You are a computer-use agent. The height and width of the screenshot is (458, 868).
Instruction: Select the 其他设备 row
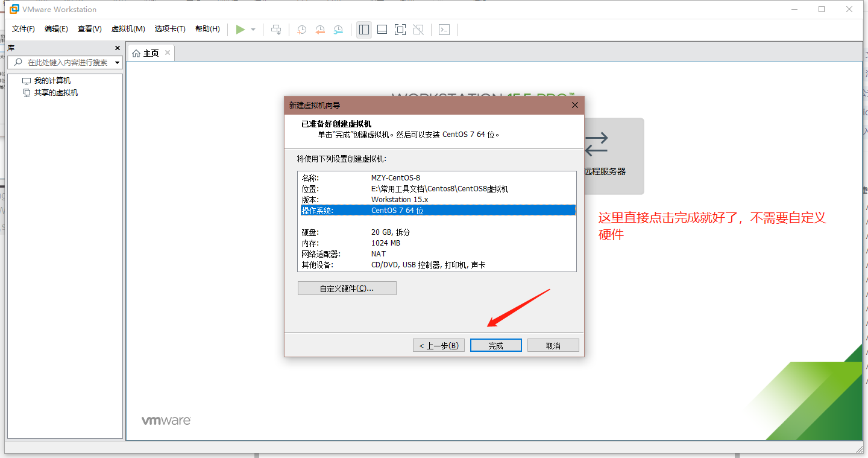pos(437,265)
